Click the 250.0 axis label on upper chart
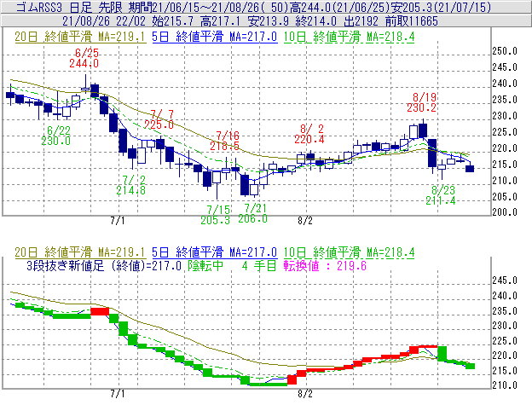The image size is (532, 405). [x=505, y=51]
